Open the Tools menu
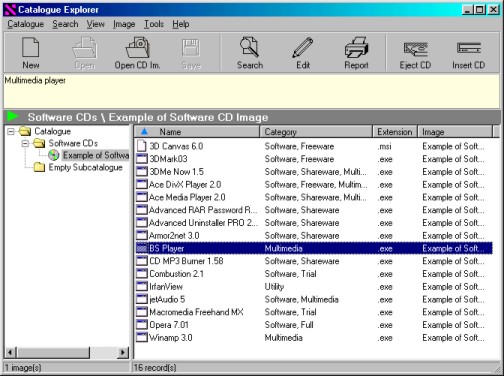The width and height of the screenshot is (504, 376). coord(154,24)
